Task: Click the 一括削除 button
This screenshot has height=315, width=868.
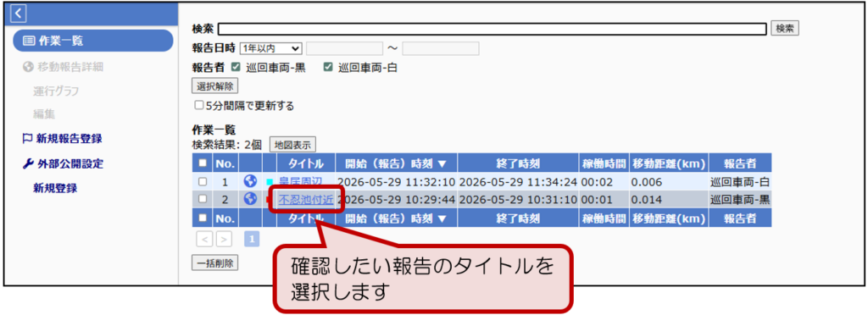Action: click(x=214, y=263)
